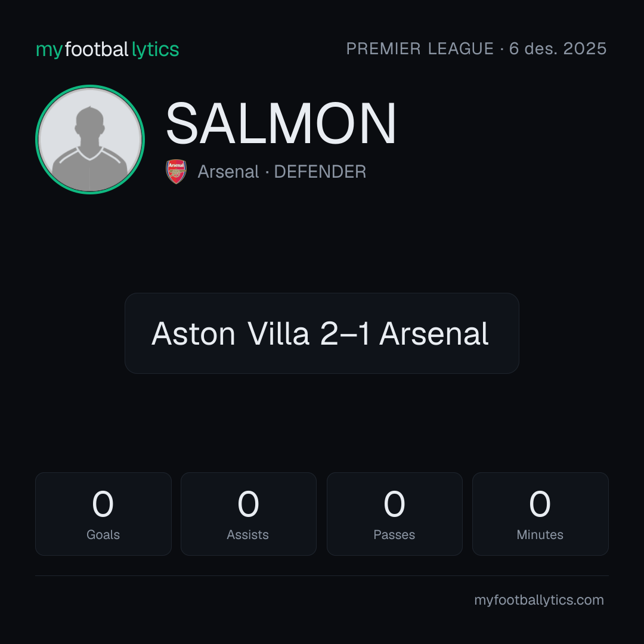
Task: Select the SALMON player name heading
Action: click(281, 123)
